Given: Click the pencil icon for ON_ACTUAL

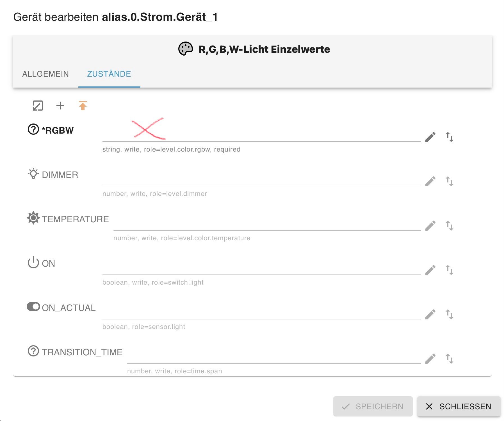Looking at the screenshot, I should (430, 314).
